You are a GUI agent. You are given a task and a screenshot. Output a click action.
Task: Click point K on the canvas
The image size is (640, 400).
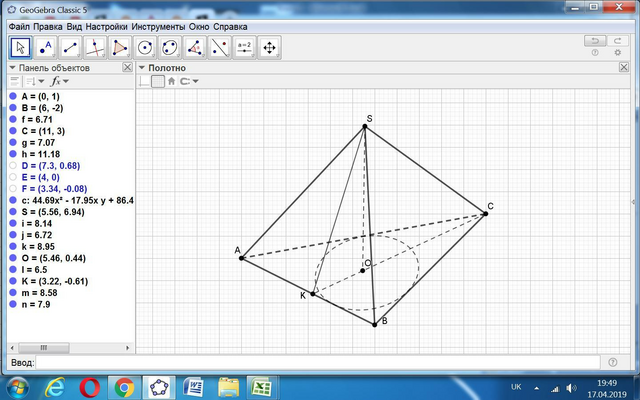[x=313, y=293]
